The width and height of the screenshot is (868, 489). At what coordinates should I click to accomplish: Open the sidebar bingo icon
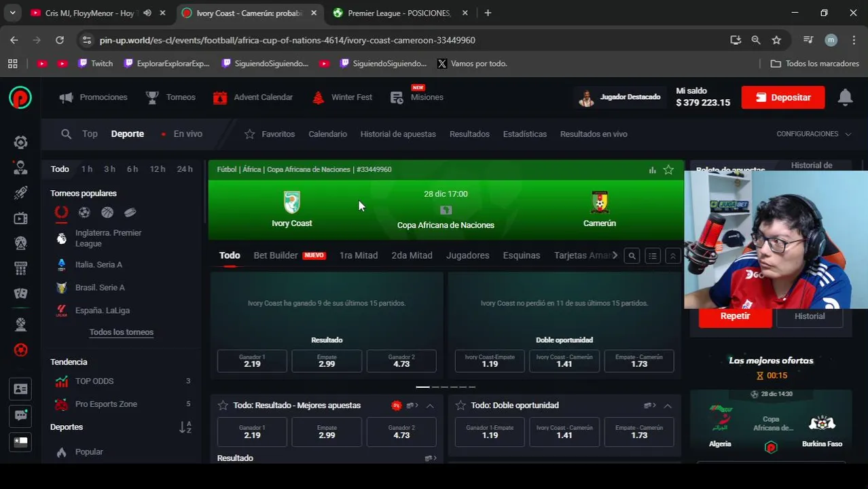(21, 268)
